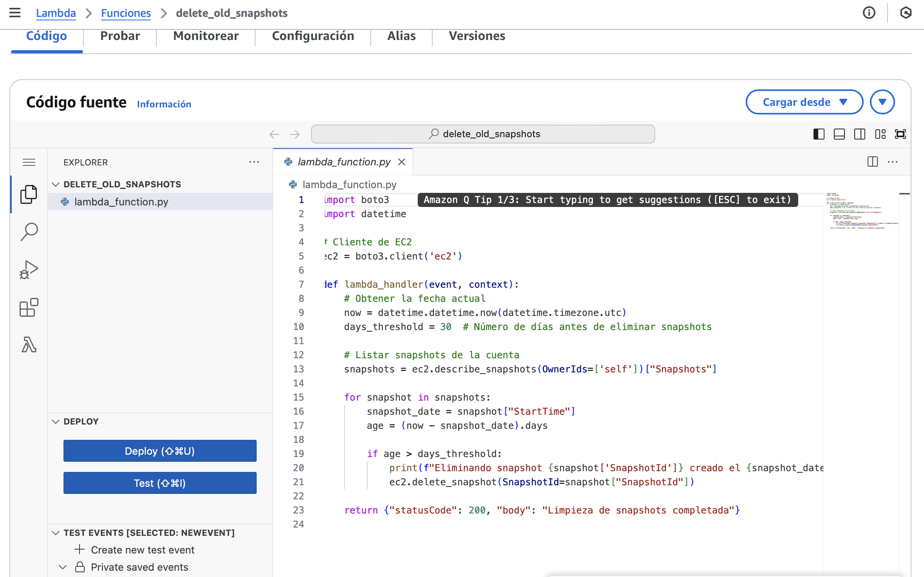Screen dimensions: 924x577
Task: Click line number 13 in the gutter
Action: 299,369
